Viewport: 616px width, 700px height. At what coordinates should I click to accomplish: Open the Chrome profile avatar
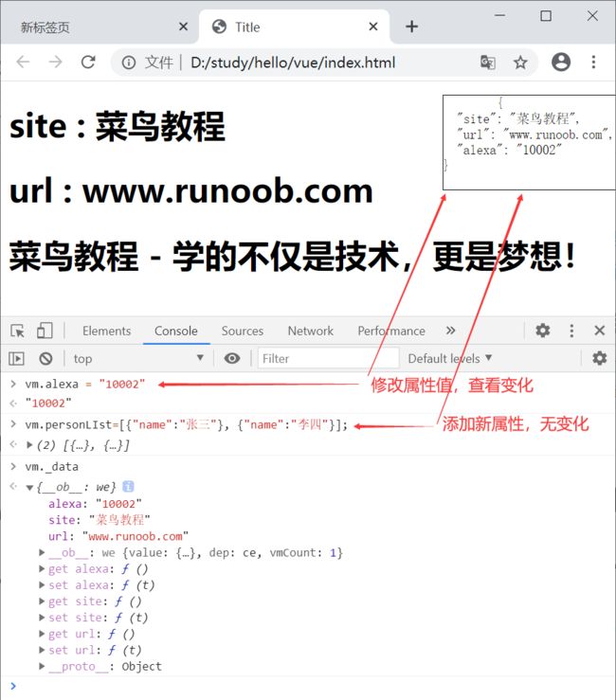pos(561,62)
